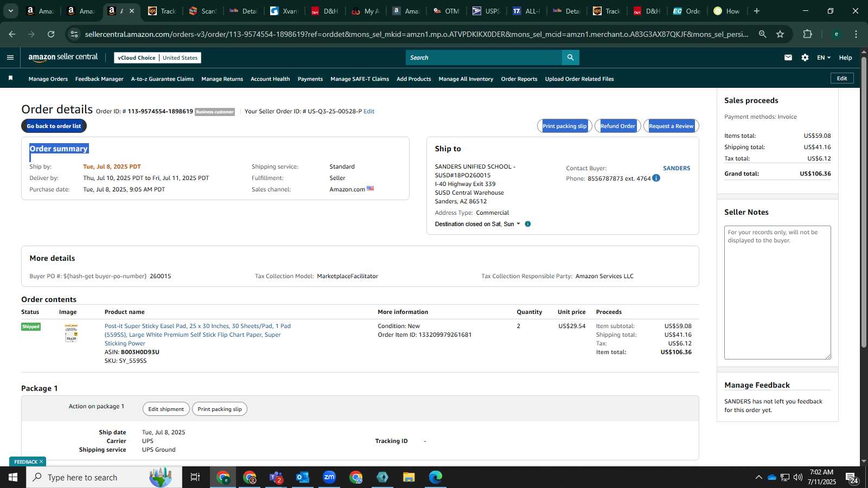Switch to the OTM browser tab
The height and width of the screenshot is (488, 868).
coord(446,11)
